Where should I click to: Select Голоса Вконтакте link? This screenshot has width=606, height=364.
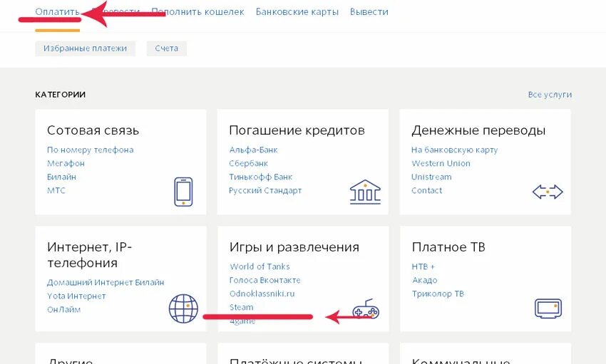(265, 280)
